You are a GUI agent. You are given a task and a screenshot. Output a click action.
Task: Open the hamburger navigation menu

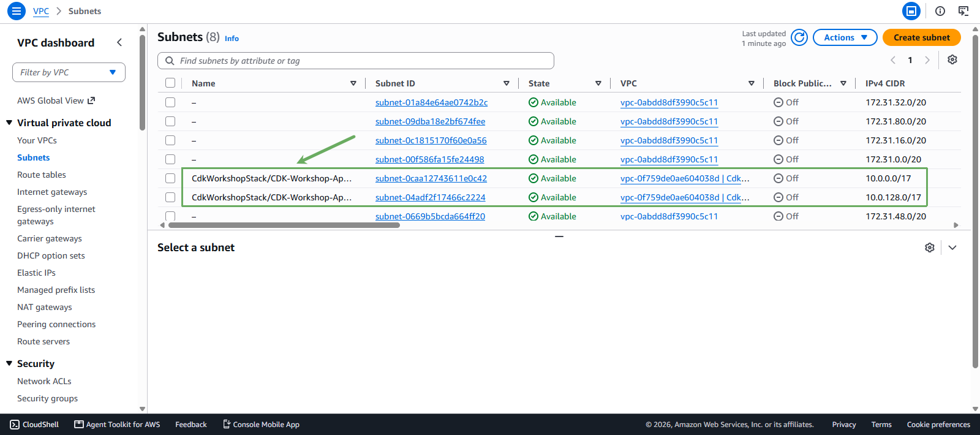coord(17,11)
